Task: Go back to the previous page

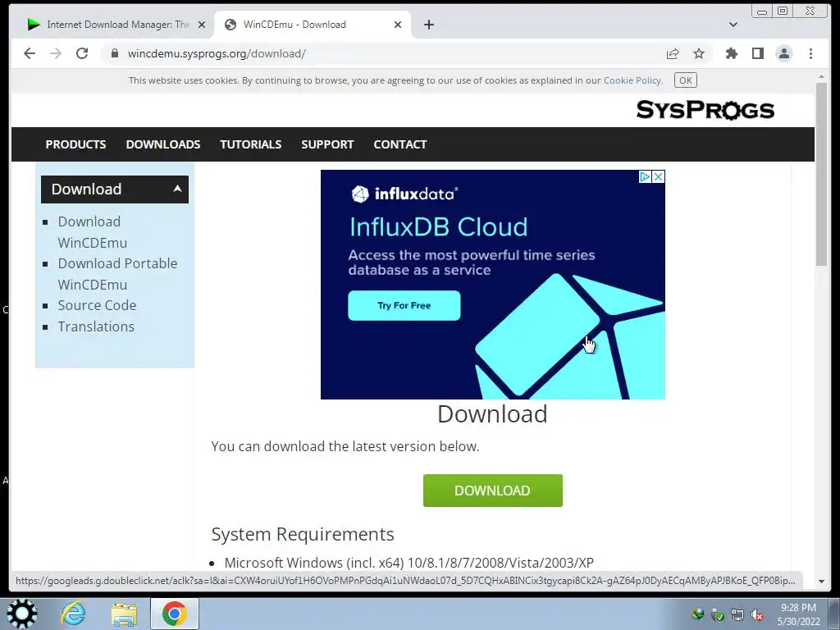Action: tap(30, 53)
